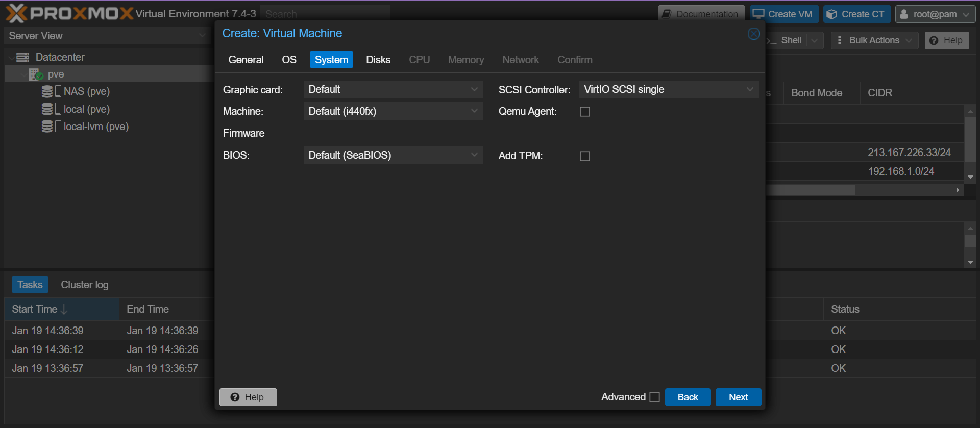The width and height of the screenshot is (980, 428).
Task: Click the Documentation book icon
Action: [667, 14]
